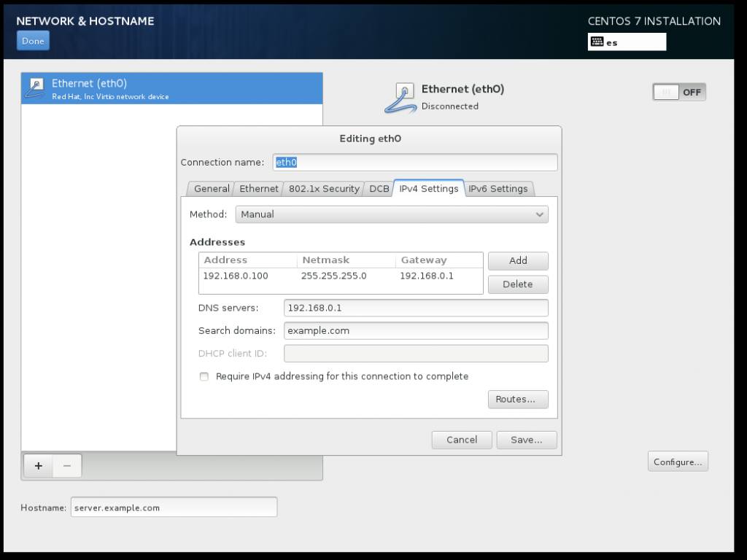This screenshot has height=560, width=747.
Task: Switch to the DCB tab
Action: 379,188
